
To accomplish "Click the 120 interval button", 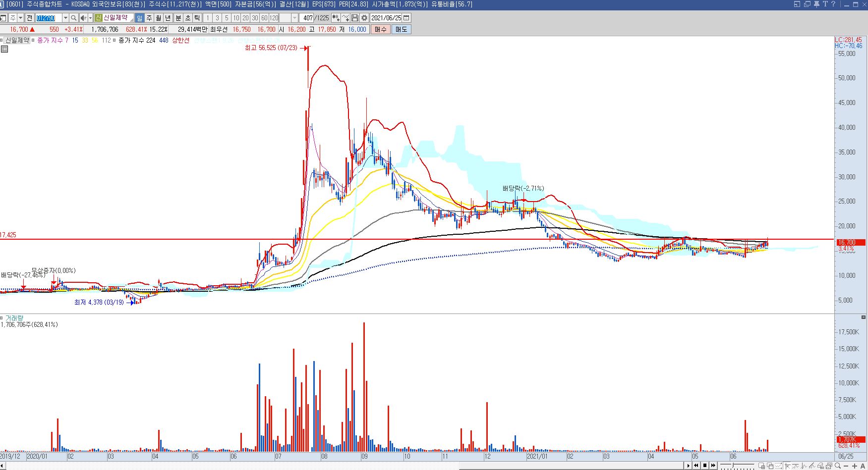I will [x=274, y=18].
